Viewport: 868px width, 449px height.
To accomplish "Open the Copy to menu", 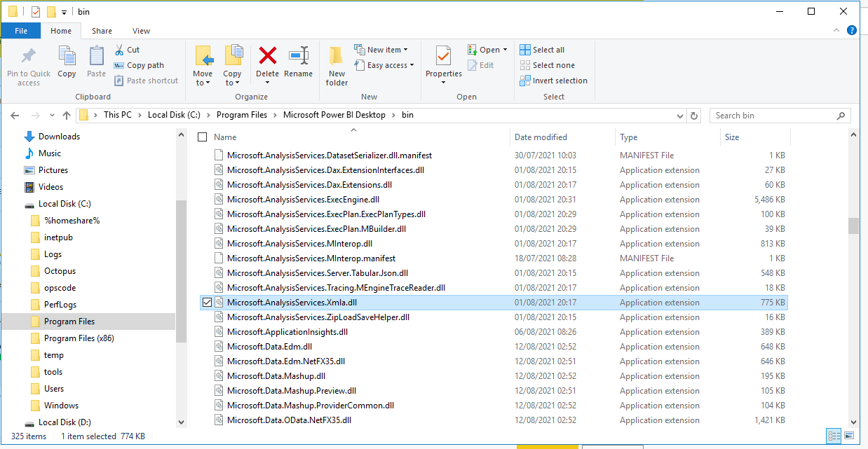I will [x=232, y=67].
